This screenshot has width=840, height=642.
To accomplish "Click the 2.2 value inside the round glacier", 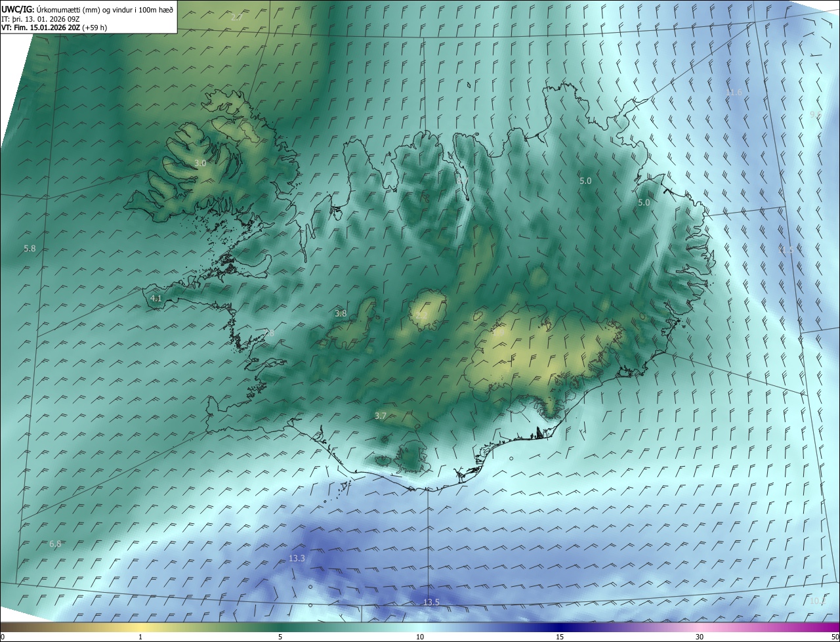I will click(x=421, y=316).
